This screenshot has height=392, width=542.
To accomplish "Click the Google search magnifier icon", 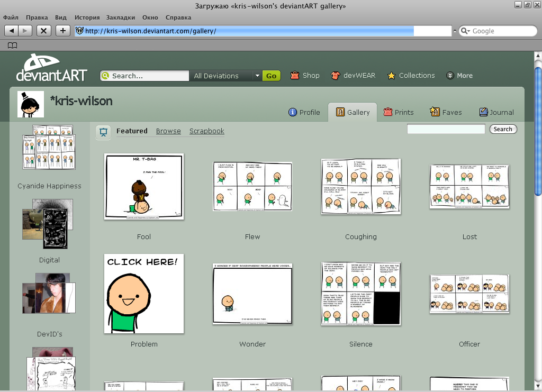I will tap(464, 31).
